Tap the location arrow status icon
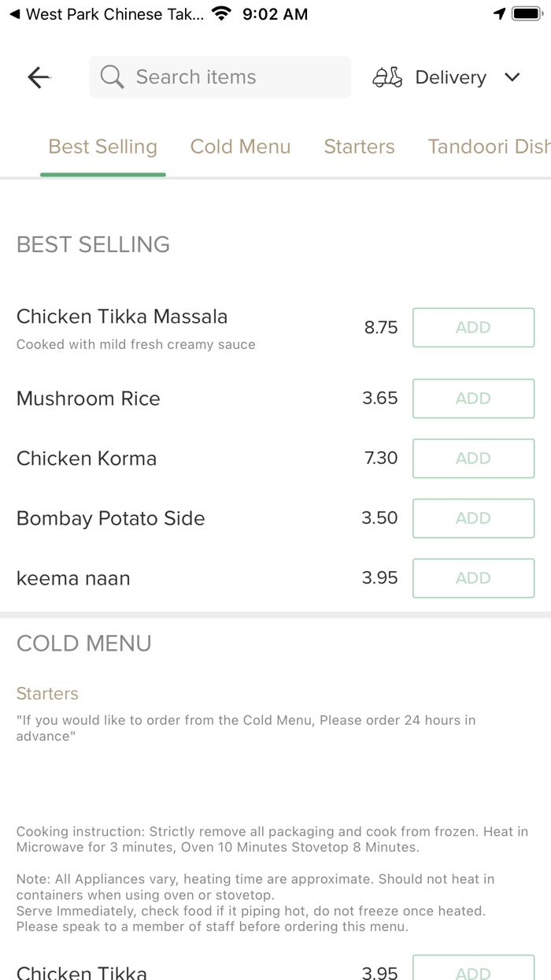The image size is (551, 980). pyautogui.click(x=499, y=14)
